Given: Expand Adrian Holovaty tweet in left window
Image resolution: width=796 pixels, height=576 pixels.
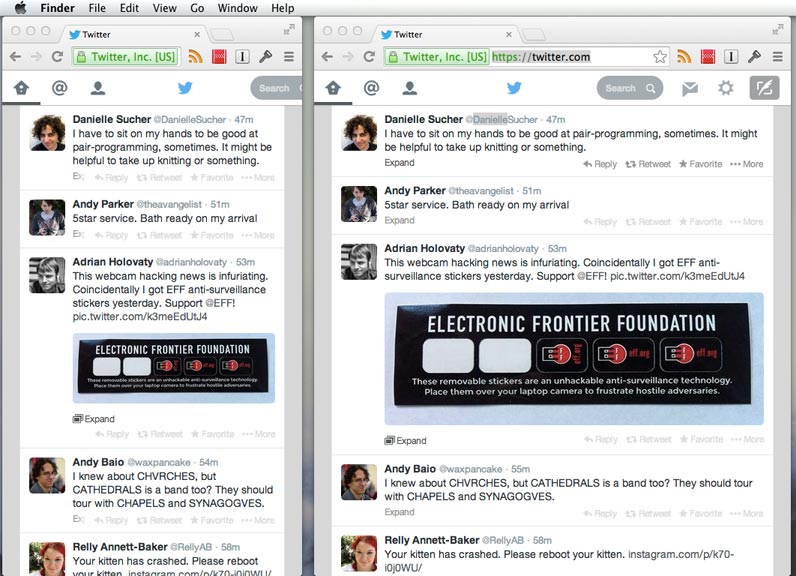Looking at the screenshot, I should 93,419.
